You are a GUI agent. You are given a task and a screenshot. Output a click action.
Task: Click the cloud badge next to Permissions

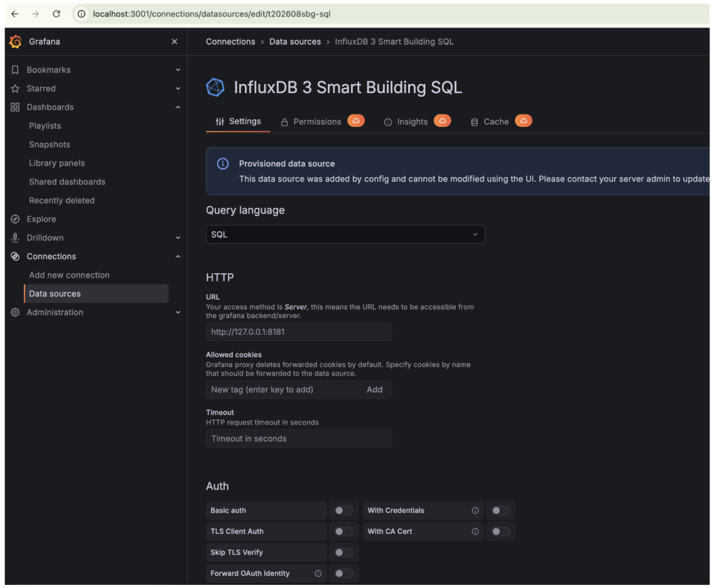click(356, 121)
